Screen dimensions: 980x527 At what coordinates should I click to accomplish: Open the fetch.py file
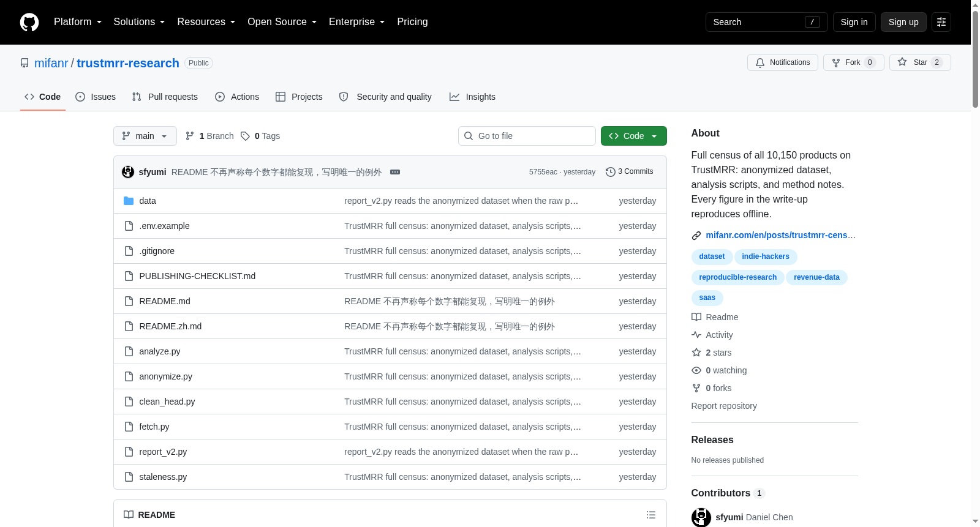pyautogui.click(x=154, y=427)
